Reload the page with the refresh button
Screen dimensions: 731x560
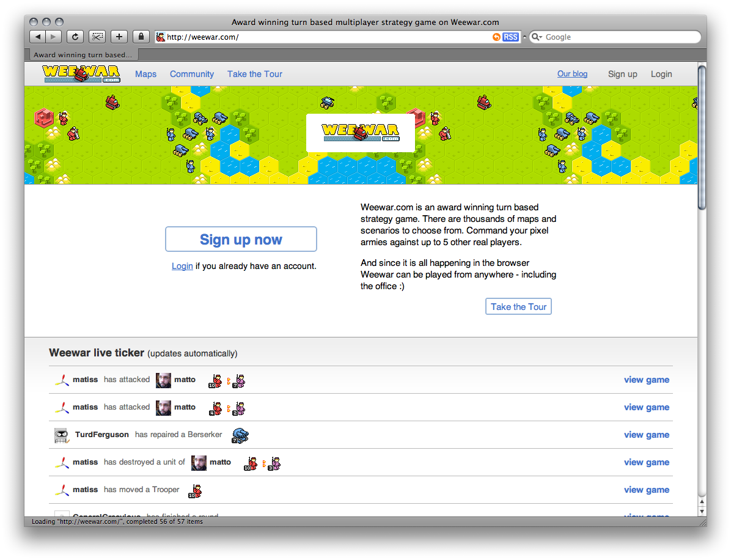pos(75,37)
